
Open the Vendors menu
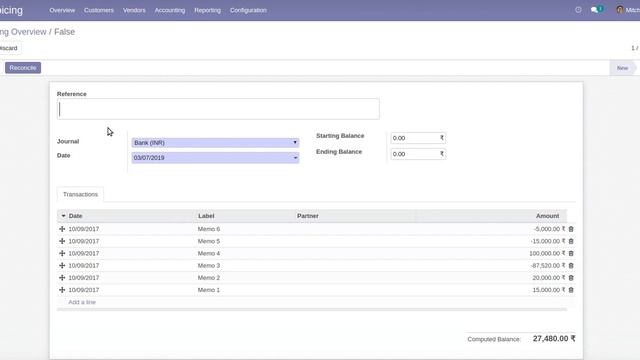pyautogui.click(x=134, y=10)
